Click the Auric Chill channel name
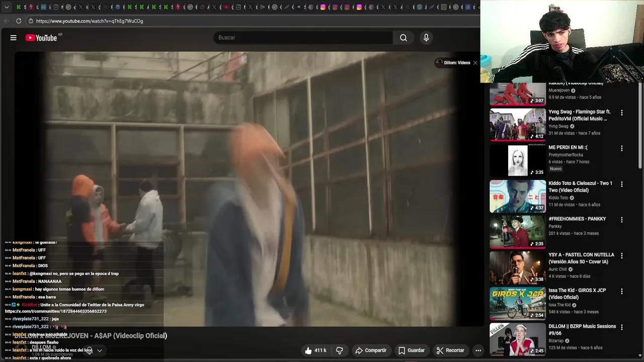The image size is (644, 362). tap(558, 269)
